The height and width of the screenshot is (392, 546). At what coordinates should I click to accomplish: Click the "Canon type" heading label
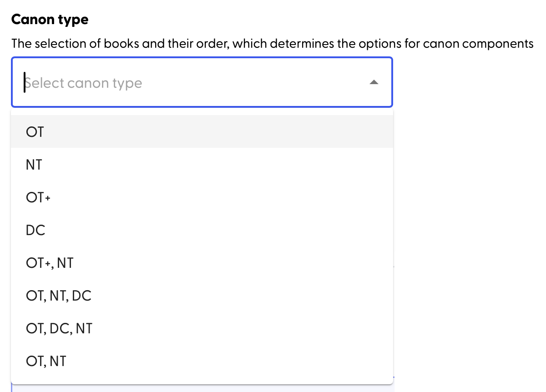(50, 20)
